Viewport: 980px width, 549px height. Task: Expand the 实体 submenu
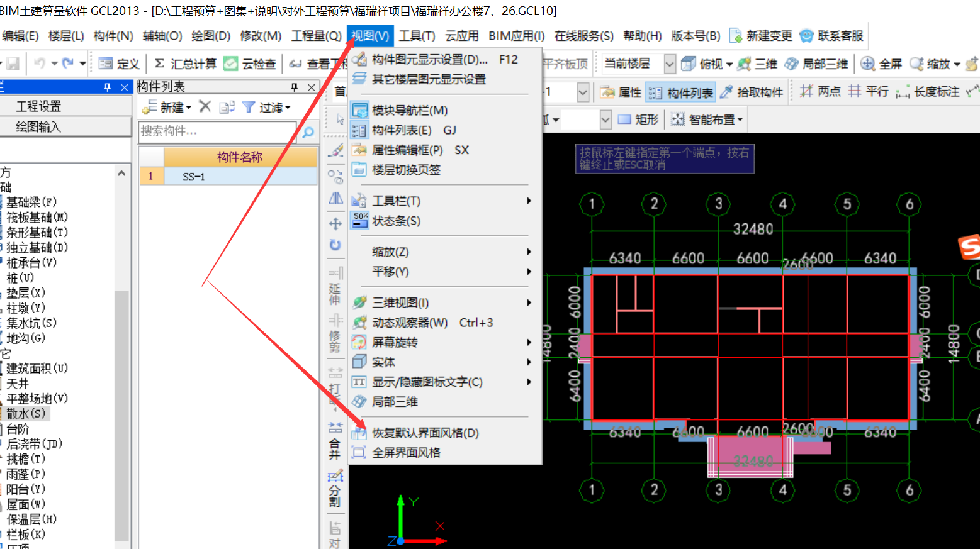[x=444, y=362]
